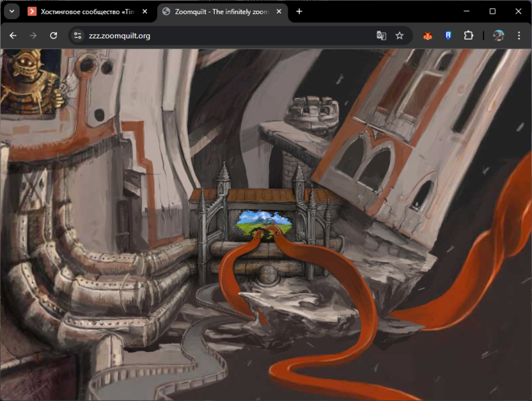Screen dimensions: 532x401
Task: Close the browser window
Action: (x=518, y=12)
